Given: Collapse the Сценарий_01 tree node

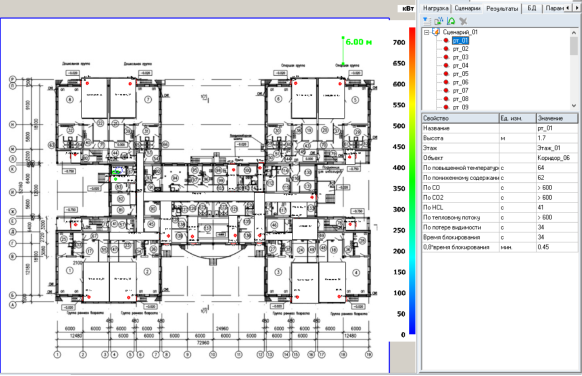Looking at the screenshot, I should 426,32.
